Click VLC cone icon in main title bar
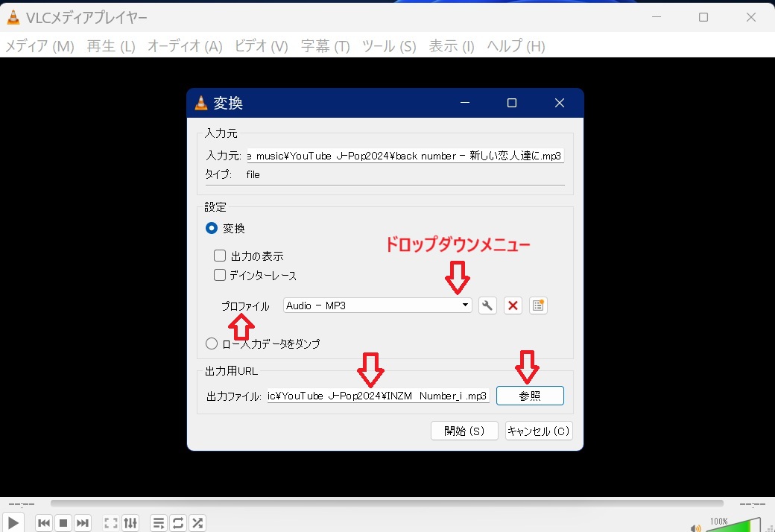This screenshot has height=532, width=775. coord(13,18)
